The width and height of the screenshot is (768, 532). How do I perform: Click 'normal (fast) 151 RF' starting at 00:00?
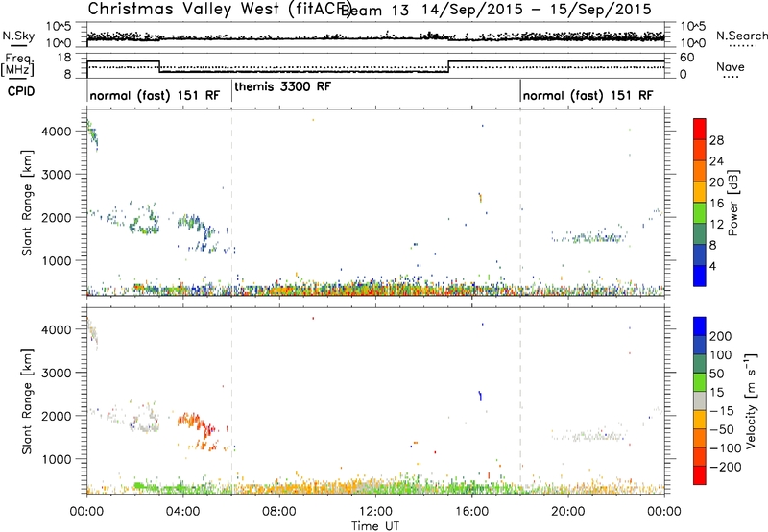[x=155, y=95]
